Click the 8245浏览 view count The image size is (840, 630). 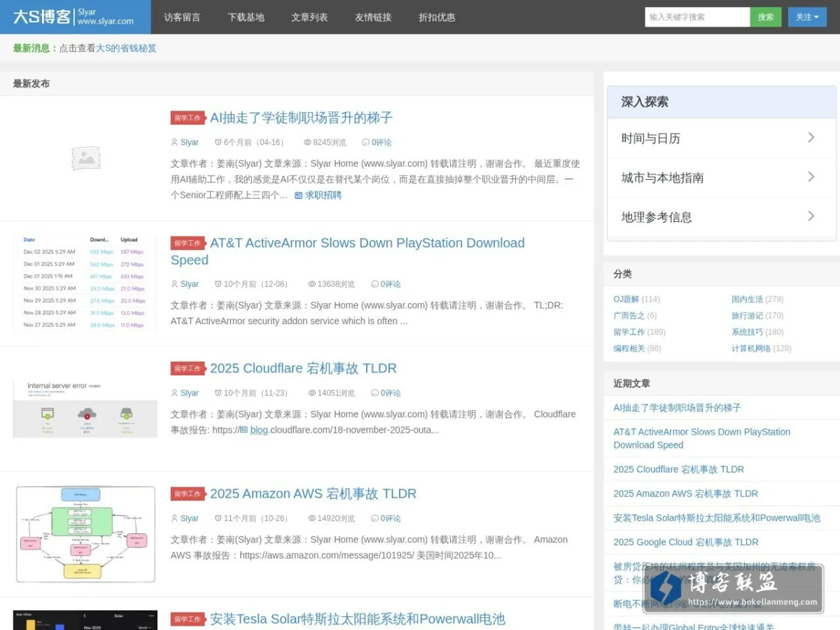point(329,142)
